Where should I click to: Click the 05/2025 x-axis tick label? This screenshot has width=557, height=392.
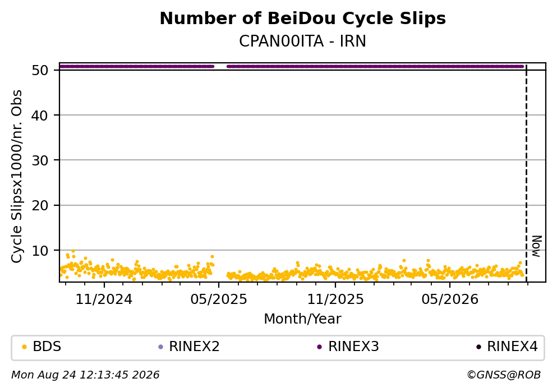218,299
